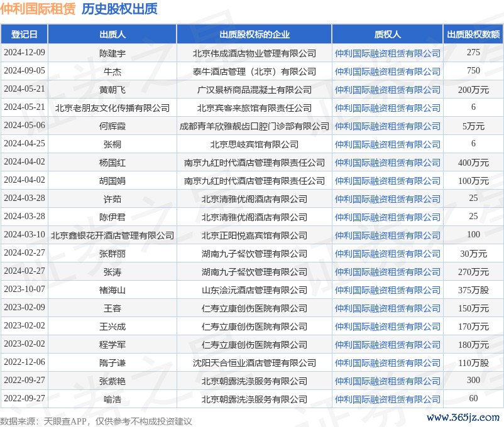
Task: Select pledgor name 陈建宇
Action: point(112,53)
